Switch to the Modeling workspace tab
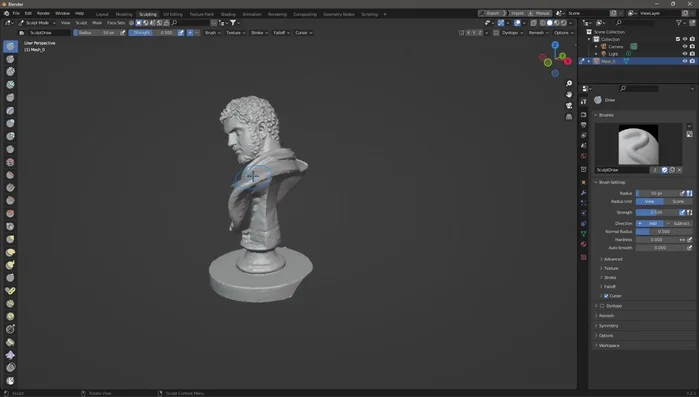 click(124, 14)
